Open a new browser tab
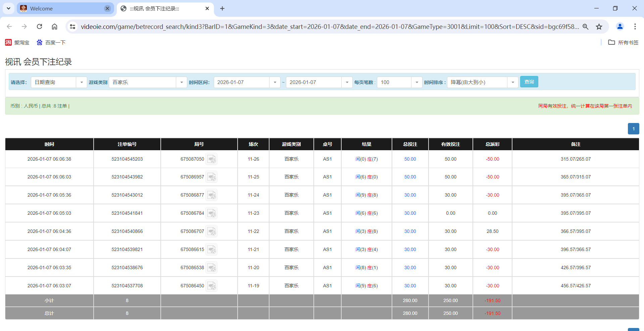Viewport: 644px width, 331px height. click(222, 8)
